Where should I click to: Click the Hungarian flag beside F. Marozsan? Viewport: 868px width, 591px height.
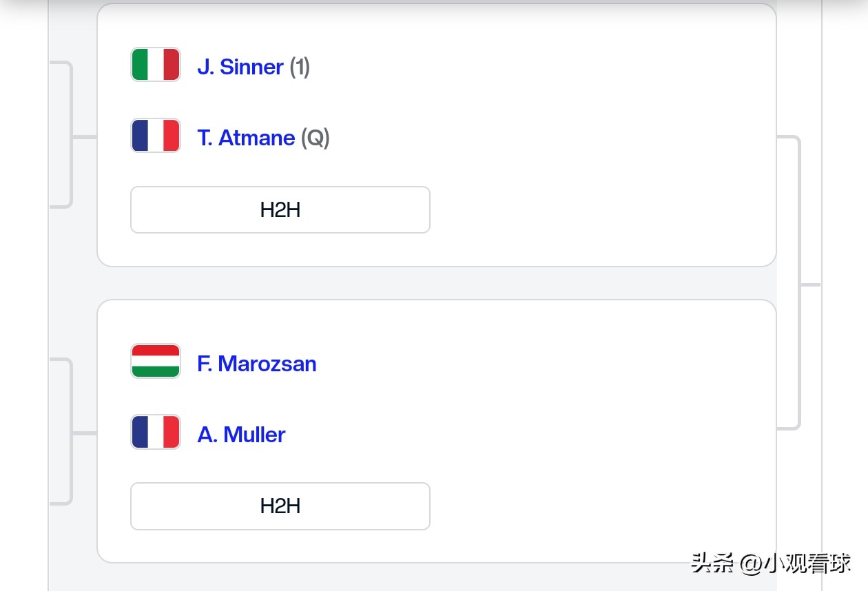click(156, 361)
